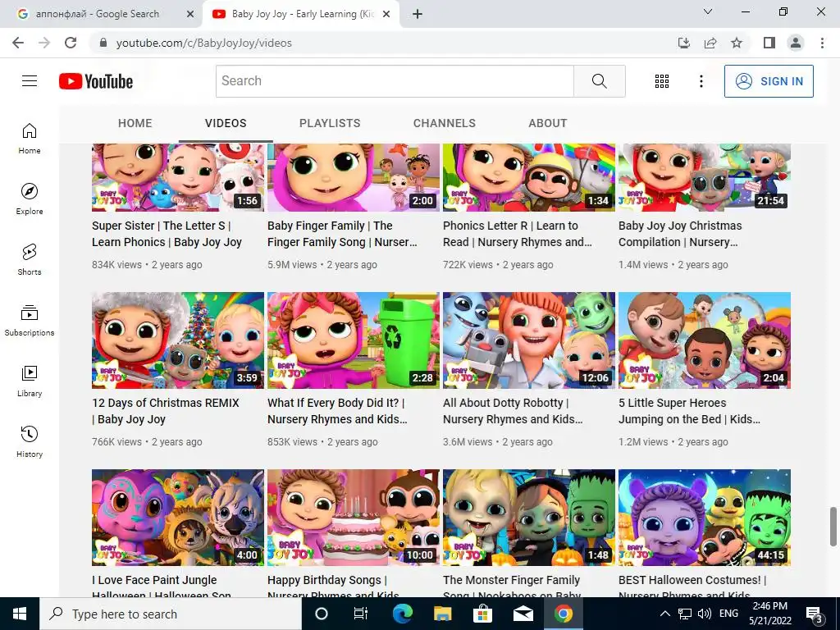Image resolution: width=840 pixels, height=630 pixels.
Task: Open Subscriptions in the sidebar
Action: coord(30,321)
